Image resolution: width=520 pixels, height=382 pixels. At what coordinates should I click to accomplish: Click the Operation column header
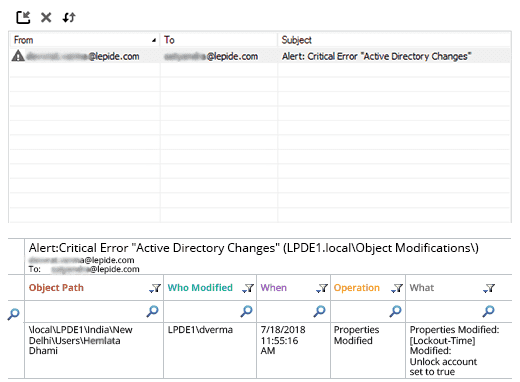pos(357,288)
